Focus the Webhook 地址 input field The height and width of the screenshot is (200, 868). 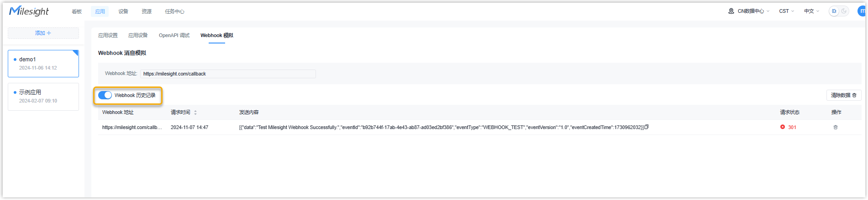(x=228, y=74)
